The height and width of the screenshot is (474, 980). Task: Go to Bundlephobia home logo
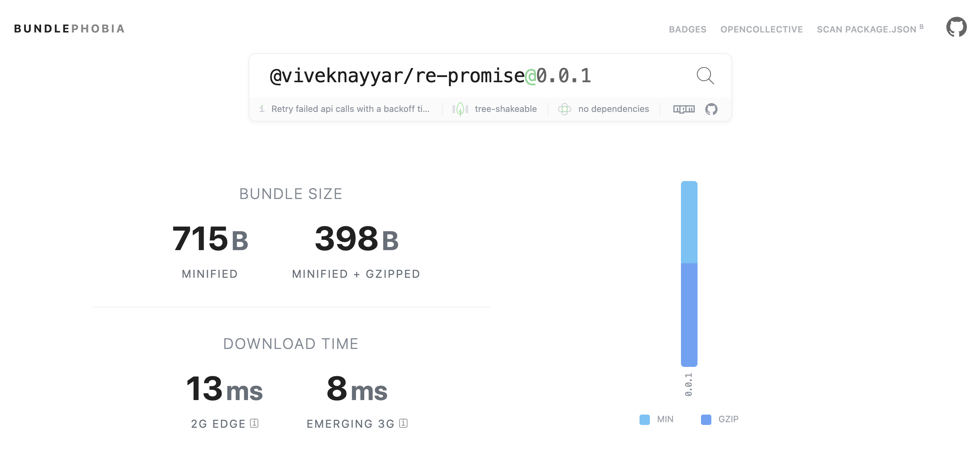click(x=69, y=29)
